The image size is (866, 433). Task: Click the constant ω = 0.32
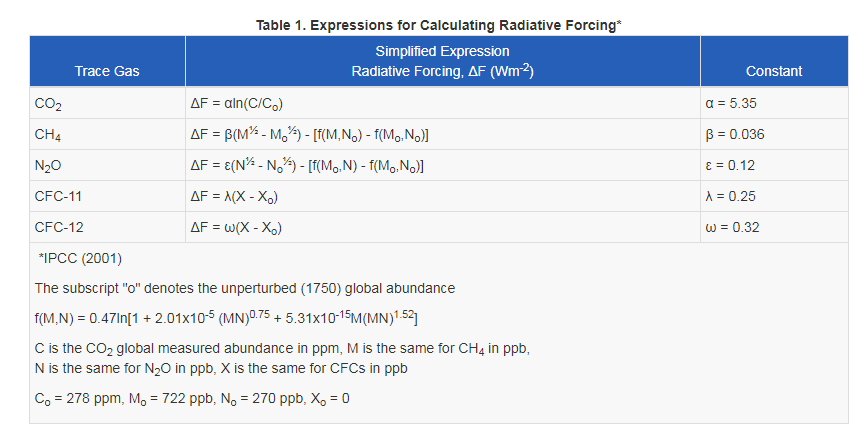732,227
